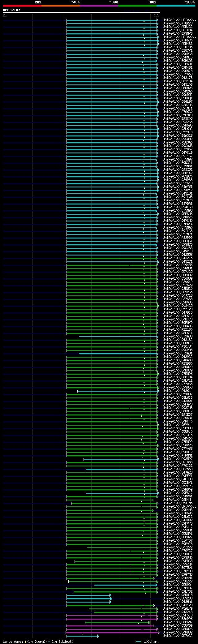
Task: Open hit UniRef100_A7QRZ8
Action: tap(178, 23)
